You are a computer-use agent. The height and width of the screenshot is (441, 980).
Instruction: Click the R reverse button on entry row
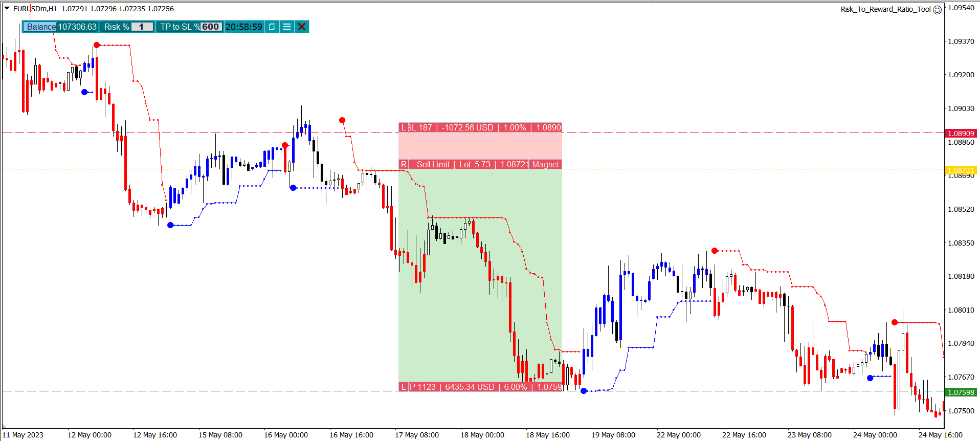[x=404, y=164]
